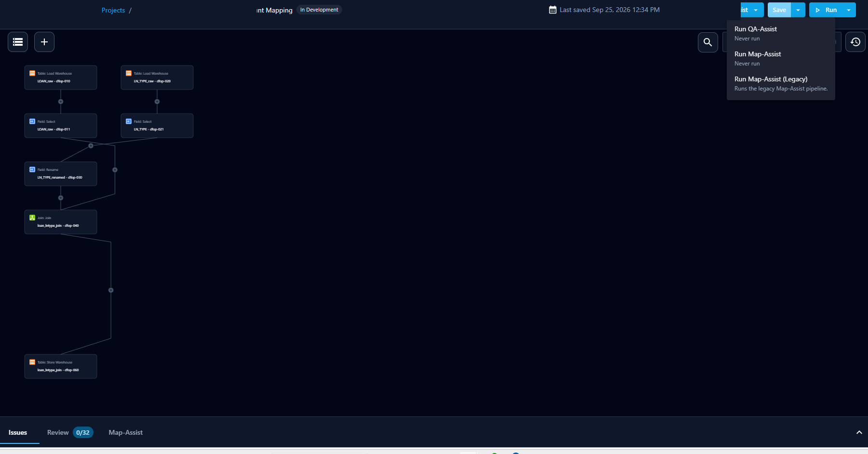Click the table icon on LN_TYPE_raw dfop-020

pyautogui.click(x=129, y=73)
